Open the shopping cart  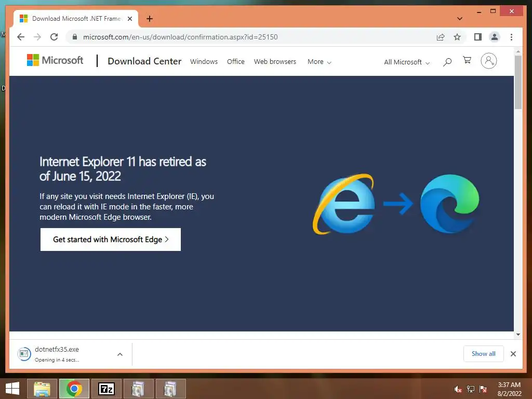pyautogui.click(x=467, y=60)
